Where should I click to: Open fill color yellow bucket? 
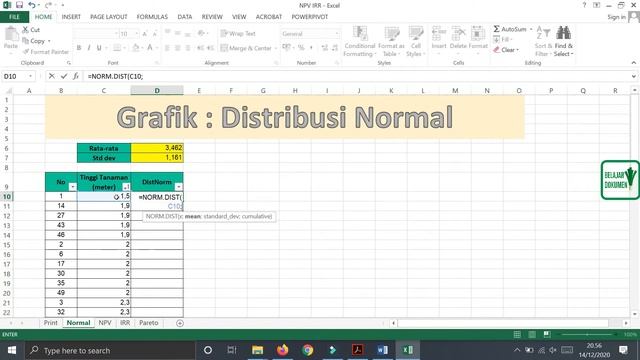click(136, 48)
